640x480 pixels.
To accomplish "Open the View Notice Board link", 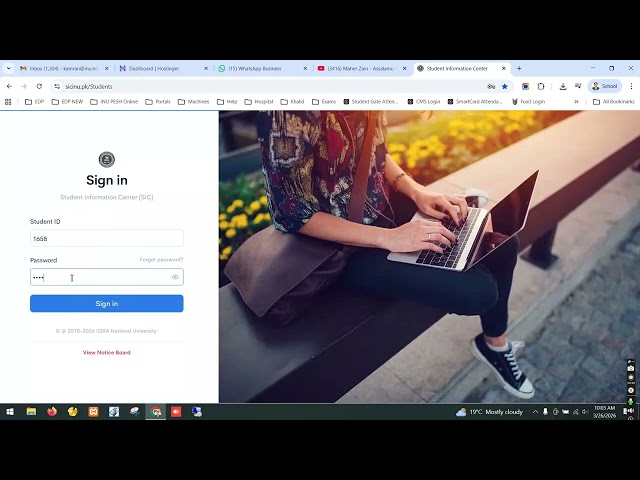I will pyautogui.click(x=107, y=352).
